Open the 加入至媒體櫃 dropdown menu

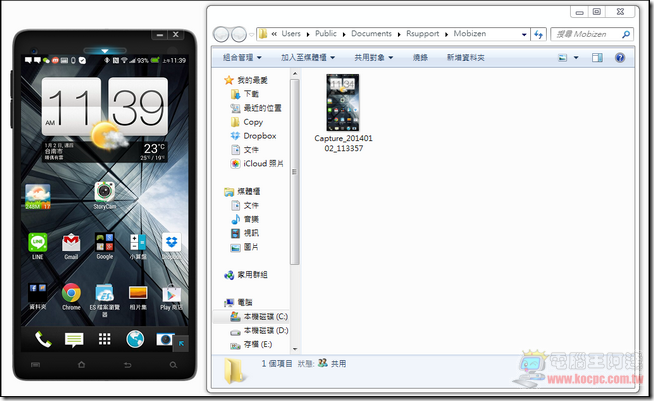(x=308, y=58)
